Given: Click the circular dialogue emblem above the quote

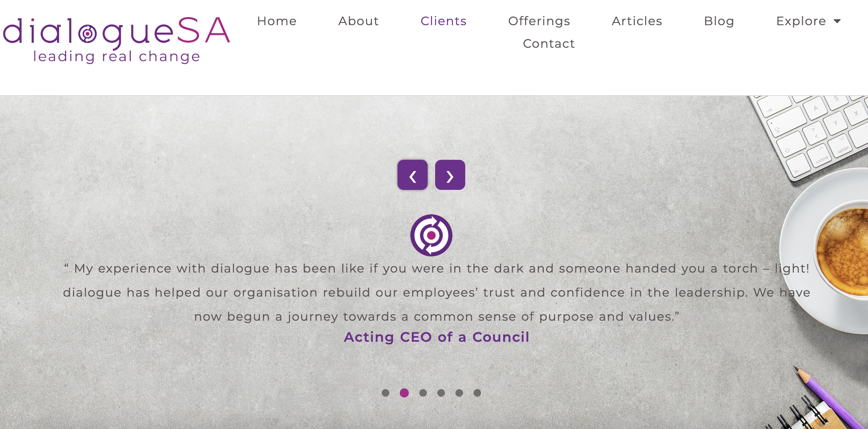Looking at the screenshot, I should pos(431,235).
